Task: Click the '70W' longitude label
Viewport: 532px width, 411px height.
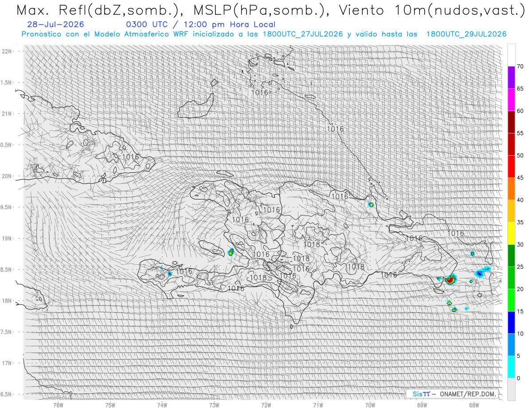Action: [x=370, y=405]
